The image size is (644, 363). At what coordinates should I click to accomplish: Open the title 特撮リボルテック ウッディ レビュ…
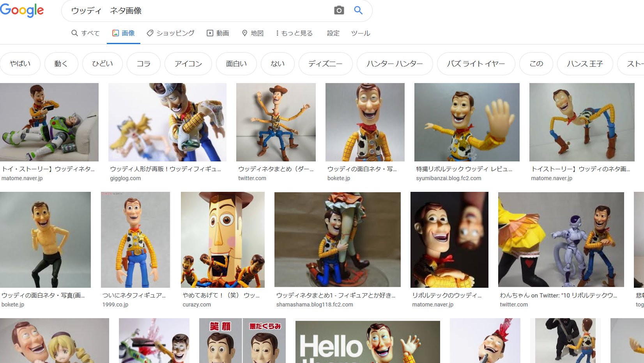(464, 169)
